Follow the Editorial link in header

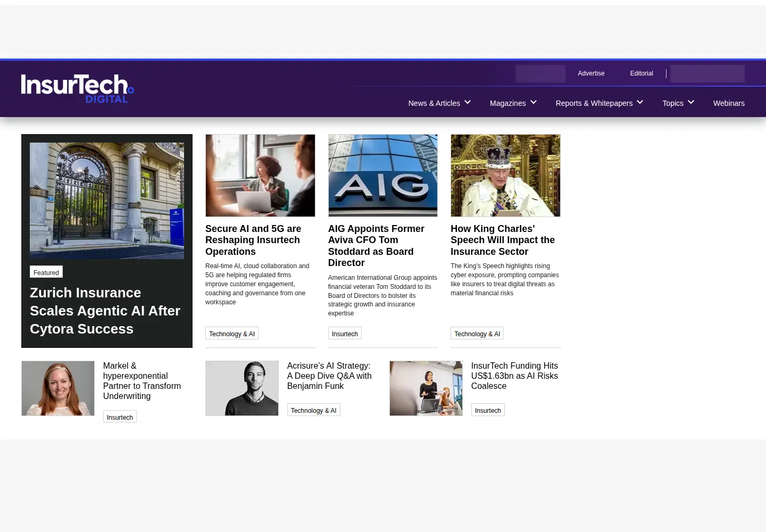coord(642,73)
